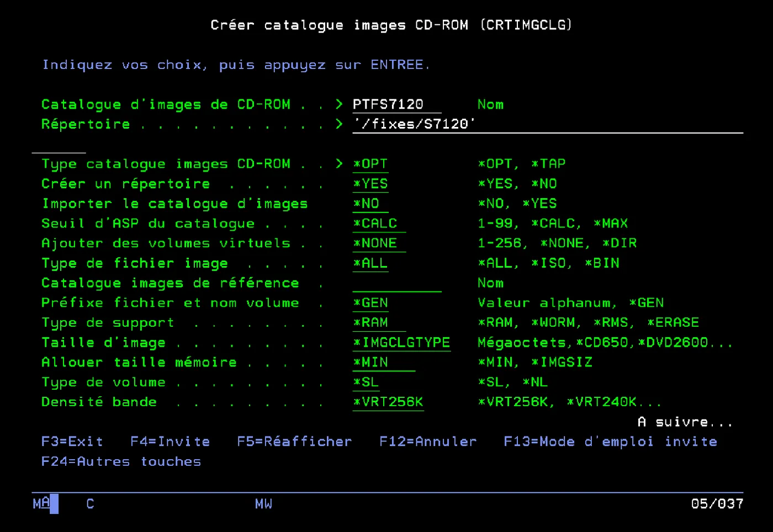Click the '*ALL, *ISO, *BIN' choices text
The height and width of the screenshot is (532, 773).
[548, 263]
